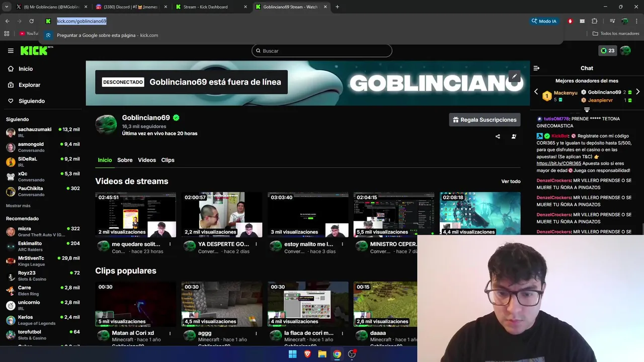Open the KICKs balance showing 23

[608, 50]
